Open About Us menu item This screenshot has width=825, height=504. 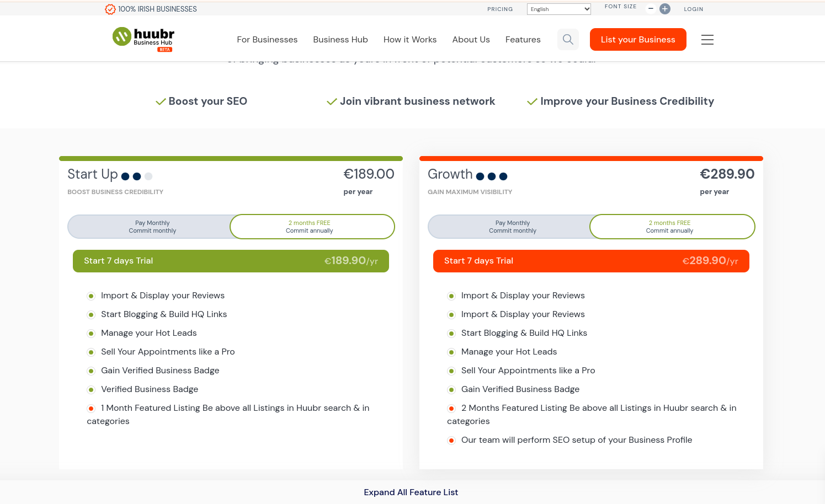(x=471, y=40)
